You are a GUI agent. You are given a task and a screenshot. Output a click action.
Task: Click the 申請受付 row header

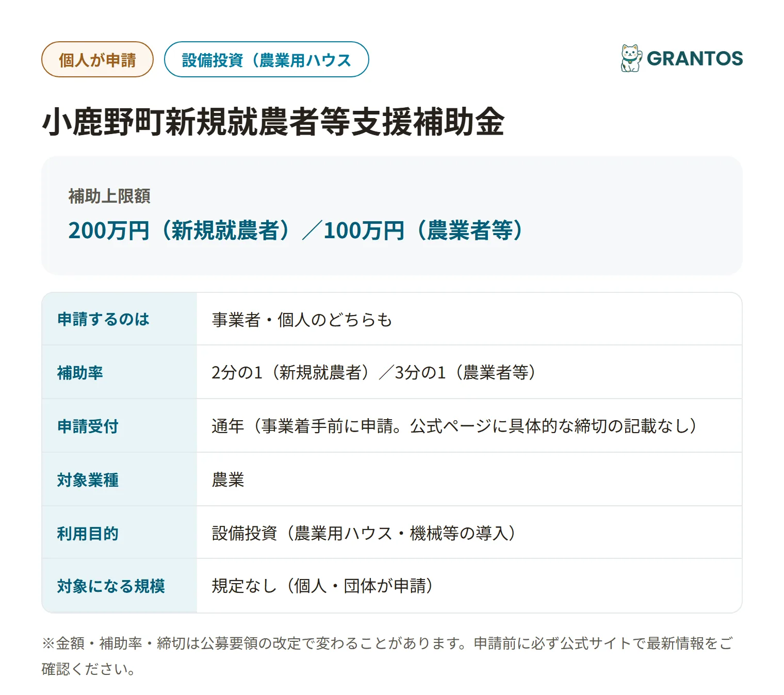(x=119, y=426)
